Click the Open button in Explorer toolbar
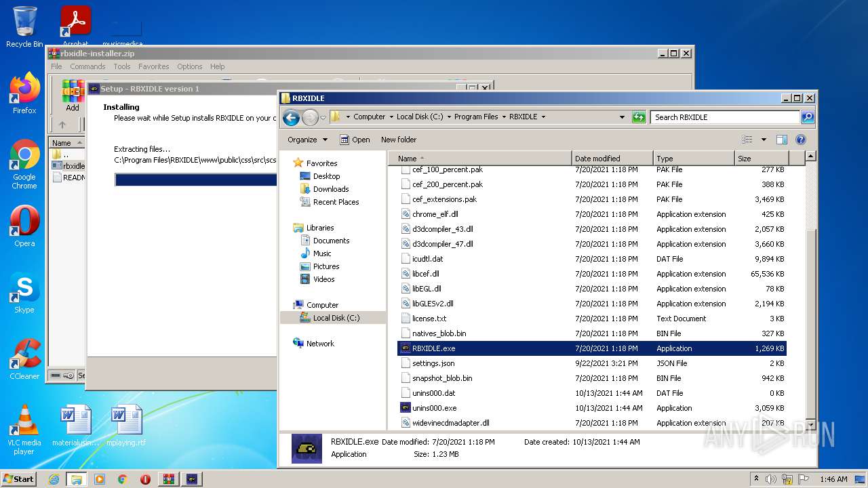The height and width of the screenshot is (488, 868). (355, 140)
